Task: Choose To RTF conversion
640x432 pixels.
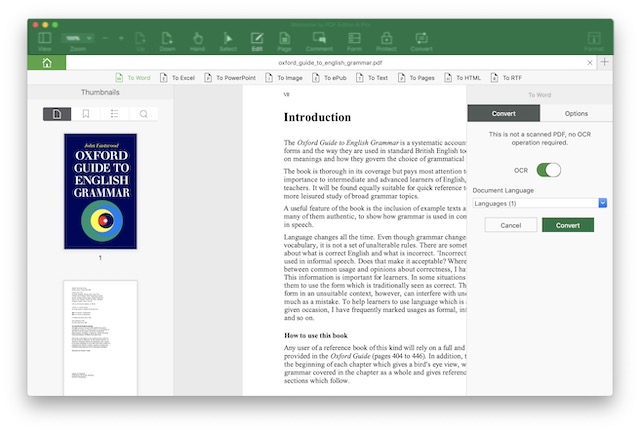Action: pos(506,78)
